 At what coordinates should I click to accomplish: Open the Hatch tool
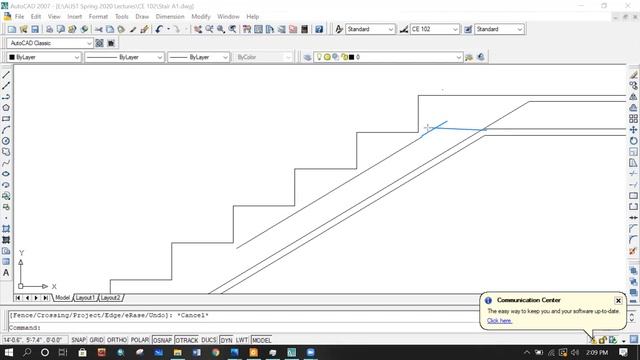[x=6, y=229]
